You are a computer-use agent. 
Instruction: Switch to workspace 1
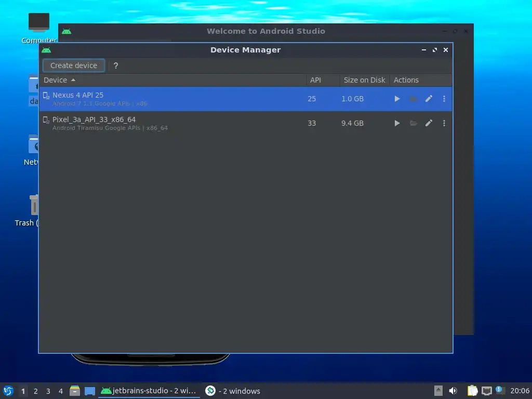click(x=23, y=391)
